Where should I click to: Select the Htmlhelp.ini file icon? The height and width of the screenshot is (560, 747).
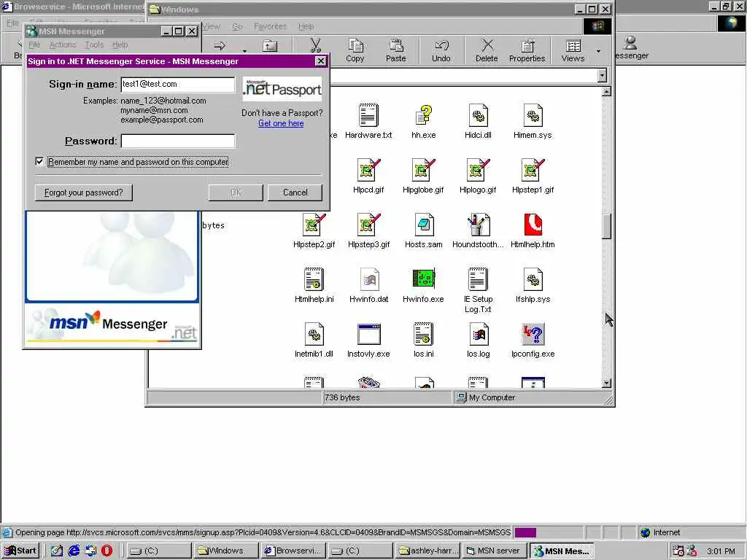(314, 279)
